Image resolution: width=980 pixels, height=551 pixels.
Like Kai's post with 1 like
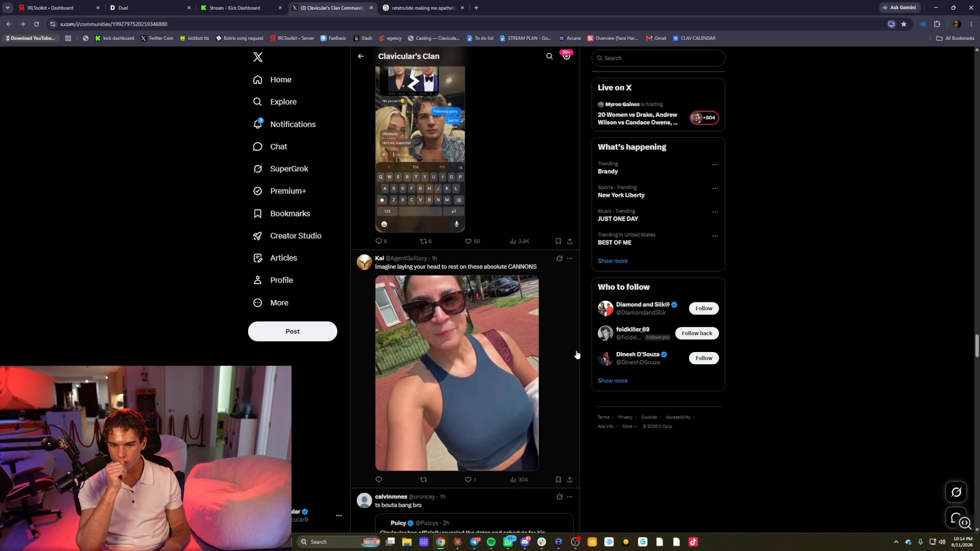point(470,479)
